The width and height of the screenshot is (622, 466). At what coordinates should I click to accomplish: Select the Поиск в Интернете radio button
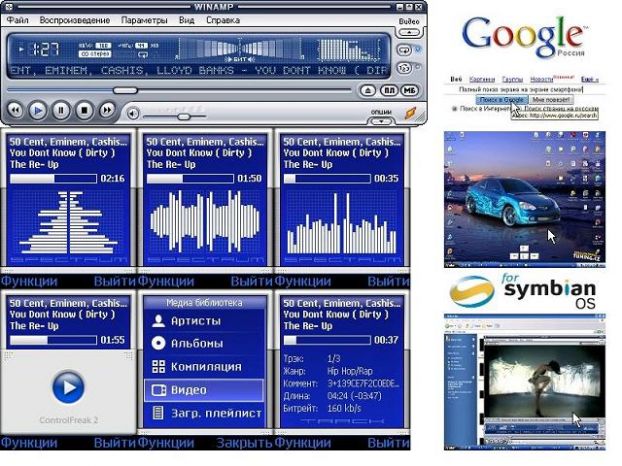point(455,108)
